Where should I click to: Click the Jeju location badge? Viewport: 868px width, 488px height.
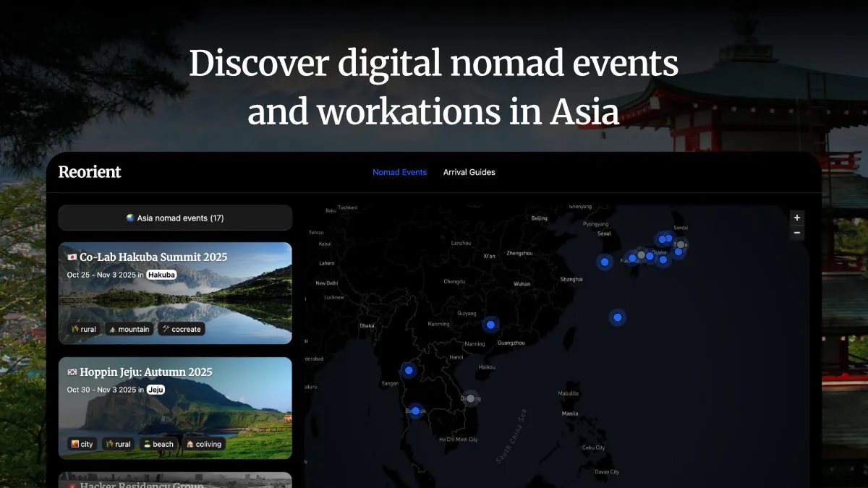[156, 390]
